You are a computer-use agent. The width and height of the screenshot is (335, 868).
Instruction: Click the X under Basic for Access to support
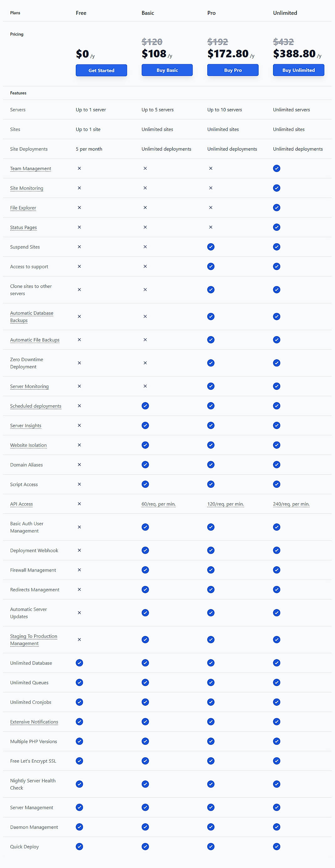point(145,266)
